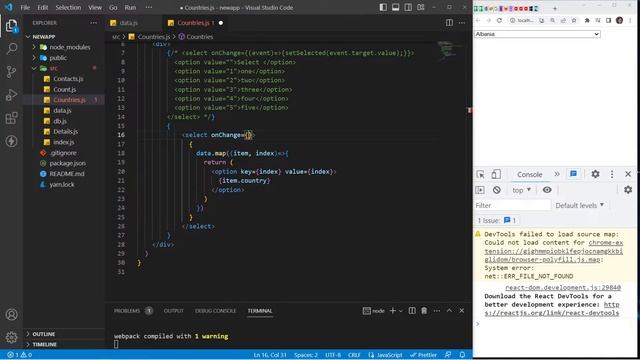
Task: Expand the node_modules folder
Action: point(64,47)
